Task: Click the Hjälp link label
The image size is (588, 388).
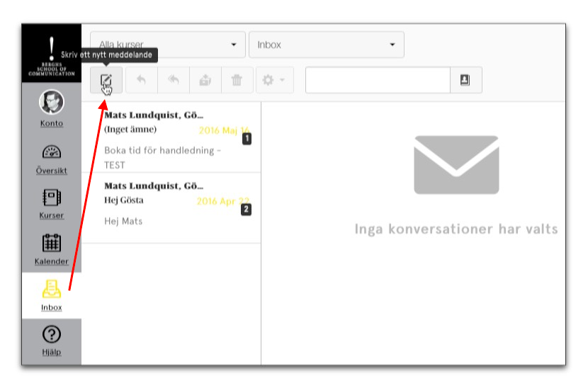Action: click(x=52, y=353)
